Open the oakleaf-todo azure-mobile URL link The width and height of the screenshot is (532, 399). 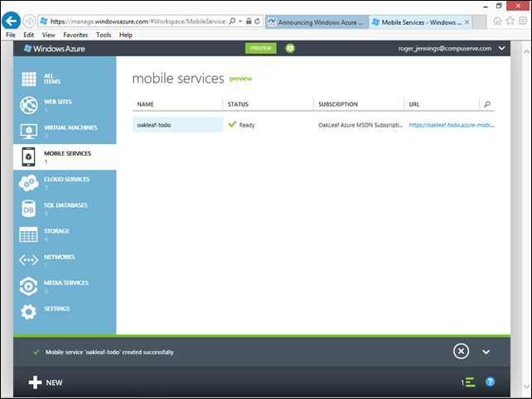(452, 125)
